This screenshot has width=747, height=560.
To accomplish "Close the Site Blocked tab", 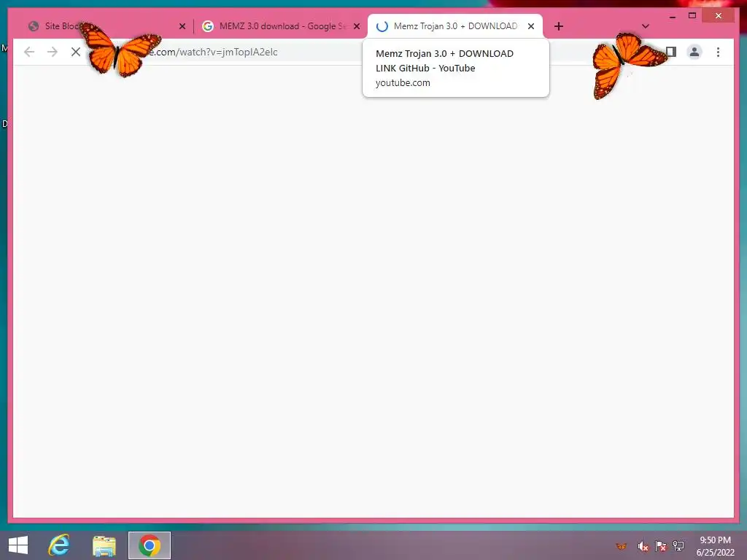I will tap(182, 26).
